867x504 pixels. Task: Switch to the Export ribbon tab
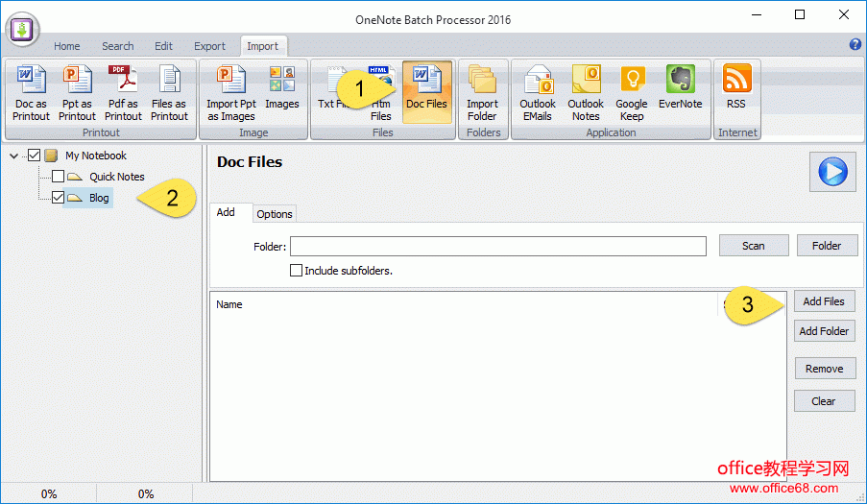click(209, 46)
